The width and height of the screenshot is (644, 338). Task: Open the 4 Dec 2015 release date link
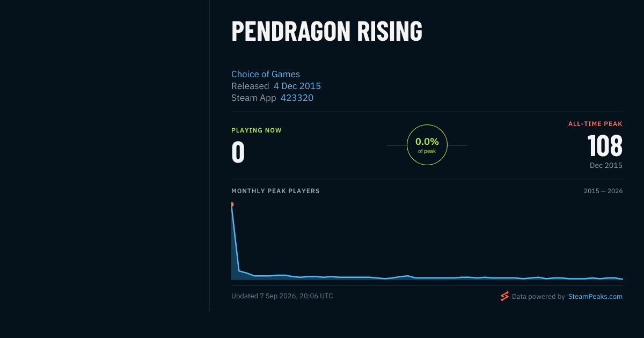click(297, 86)
